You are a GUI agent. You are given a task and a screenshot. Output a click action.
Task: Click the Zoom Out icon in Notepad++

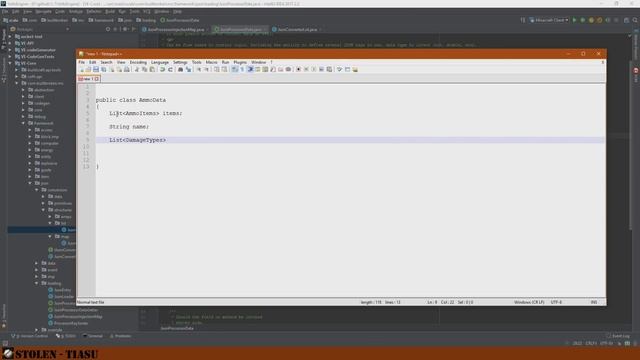(206, 69)
